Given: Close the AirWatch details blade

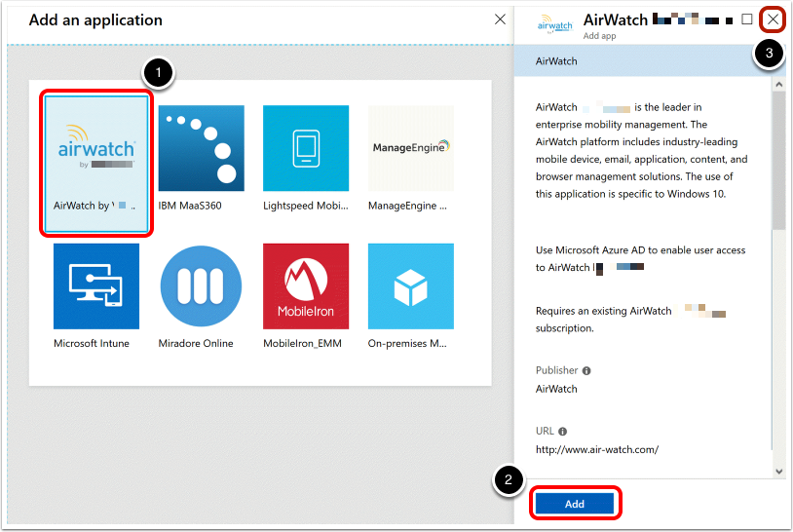Looking at the screenshot, I should coord(773,19).
